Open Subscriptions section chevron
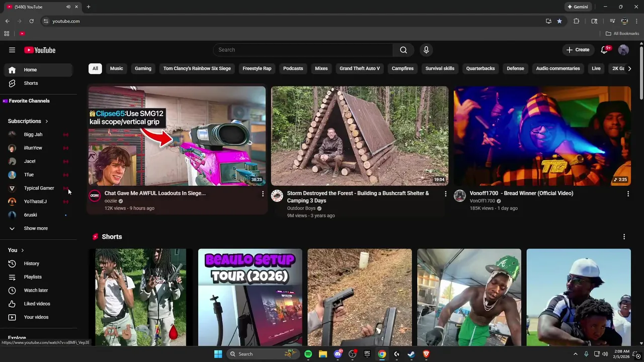This screenshot has height=362, width=644. tap(46, 121)
